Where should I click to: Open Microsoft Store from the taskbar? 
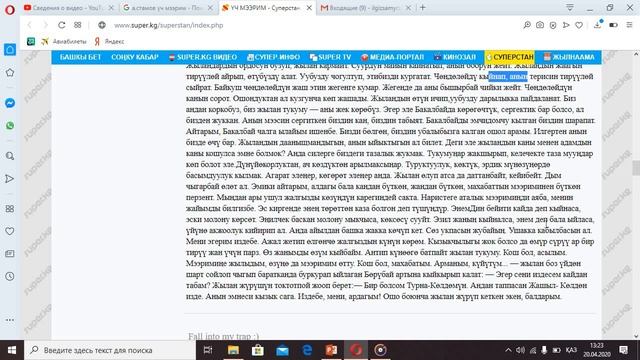tap(258, 350)
